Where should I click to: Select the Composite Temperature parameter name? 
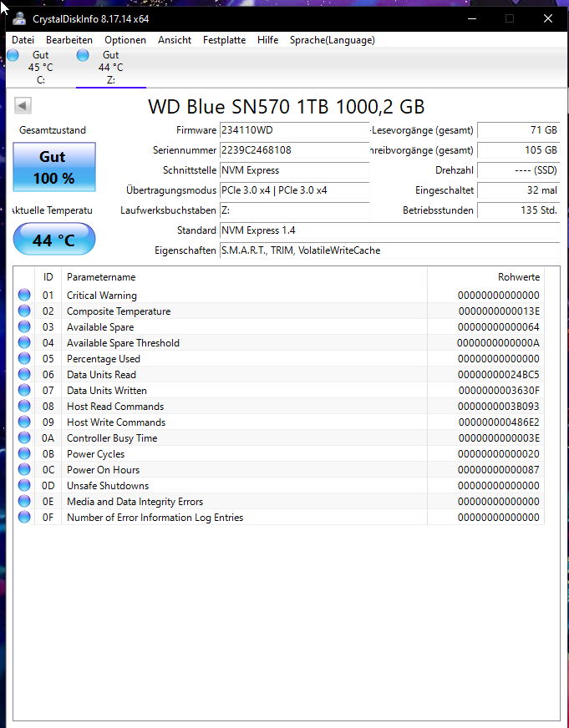point(119,311)
